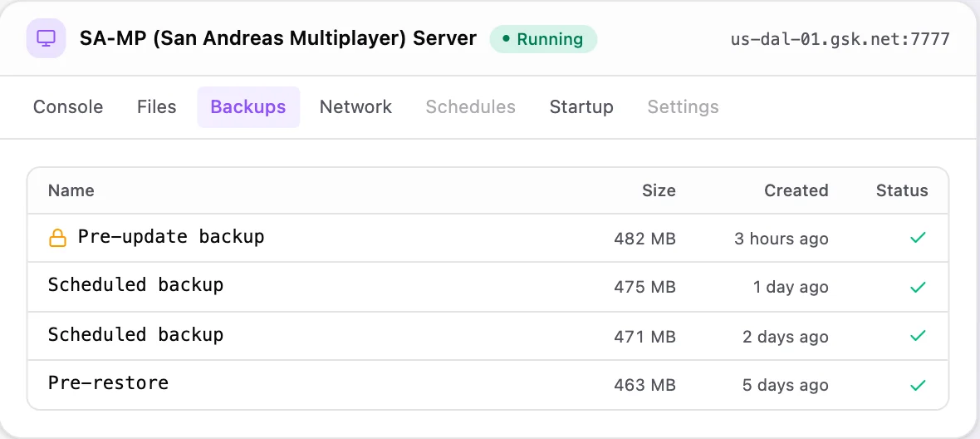Click the checkmark status for Pre-restore backup

(x=918, y=385)
